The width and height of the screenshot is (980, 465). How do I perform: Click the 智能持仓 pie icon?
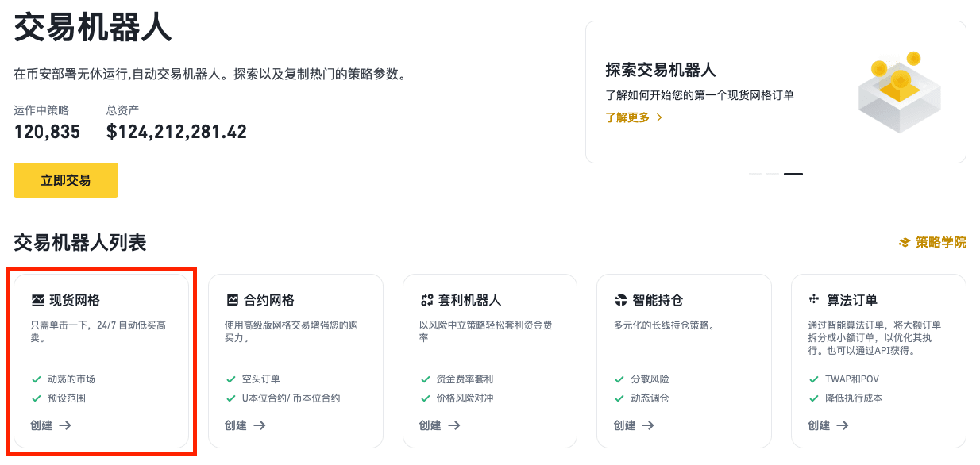621,301
